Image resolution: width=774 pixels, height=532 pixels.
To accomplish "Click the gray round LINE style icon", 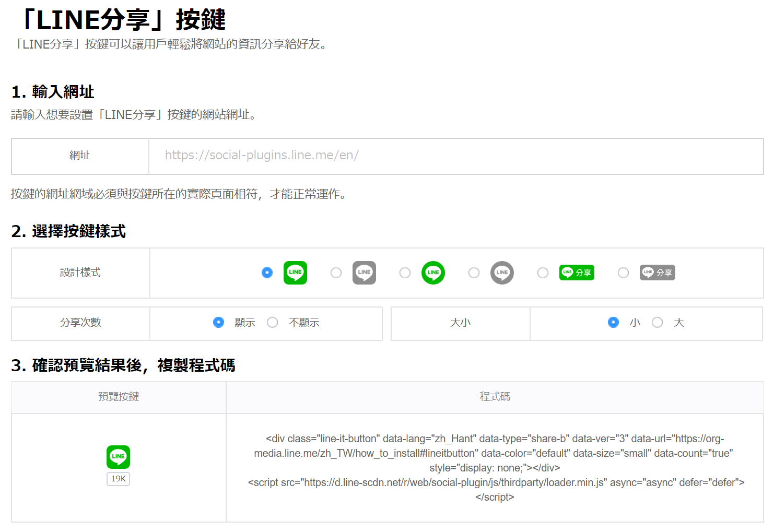I will coord(502,273).
